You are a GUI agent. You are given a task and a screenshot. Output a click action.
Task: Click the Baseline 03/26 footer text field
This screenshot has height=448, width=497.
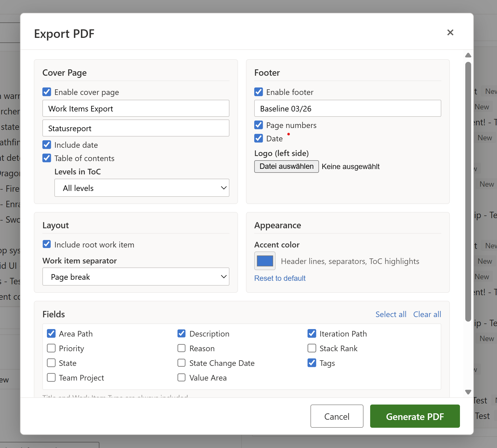(x=347, y=108)
